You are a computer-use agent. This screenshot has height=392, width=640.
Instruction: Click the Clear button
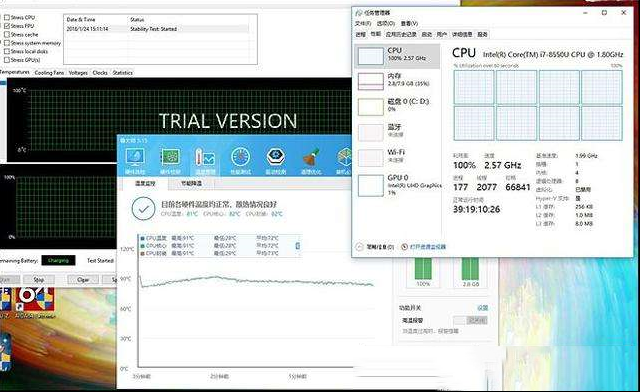click(x=83, y=280)
